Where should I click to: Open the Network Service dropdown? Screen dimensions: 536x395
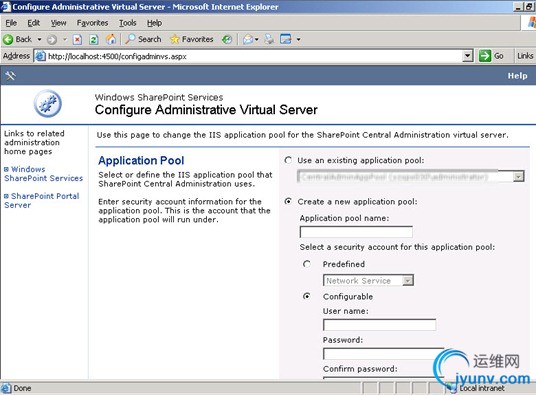pos(368,281)
